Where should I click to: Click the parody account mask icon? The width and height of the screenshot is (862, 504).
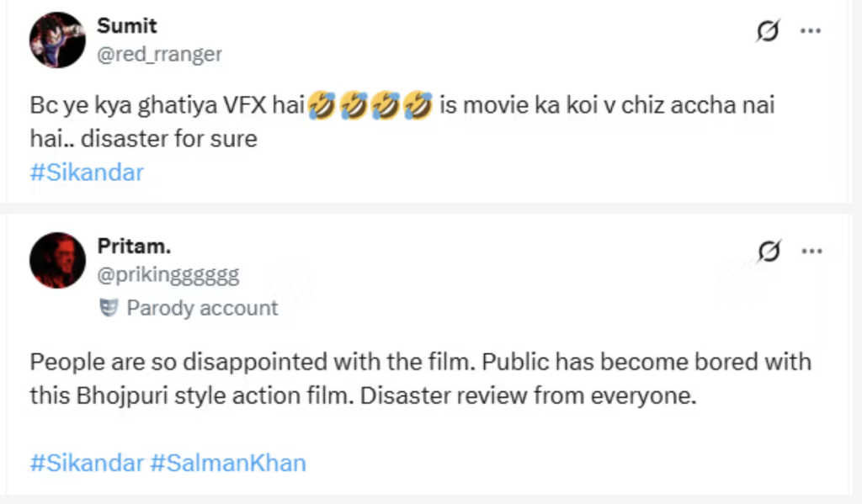tap(108, 308)
